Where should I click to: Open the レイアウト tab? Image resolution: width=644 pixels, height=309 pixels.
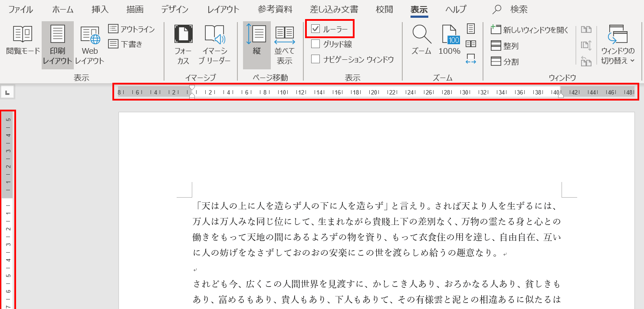pos(223,9)
